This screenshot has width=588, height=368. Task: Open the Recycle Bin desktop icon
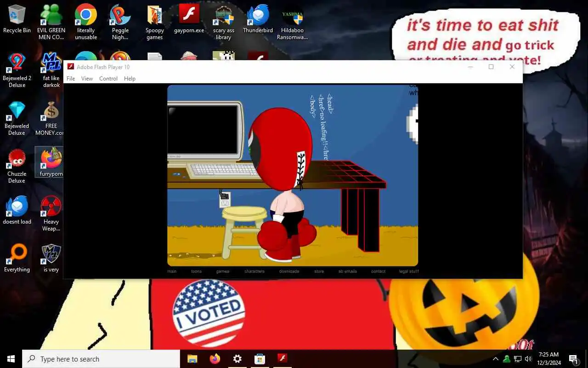pyautogui.click(x=17, y=19)
